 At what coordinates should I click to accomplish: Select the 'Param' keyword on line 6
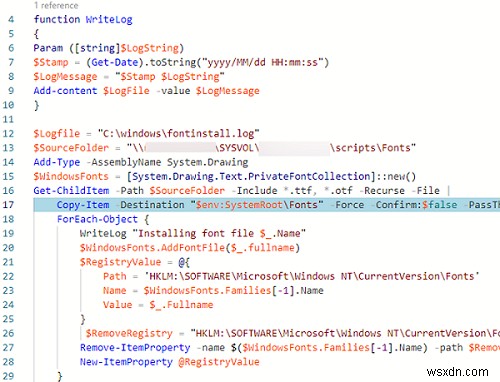[48, 48]
